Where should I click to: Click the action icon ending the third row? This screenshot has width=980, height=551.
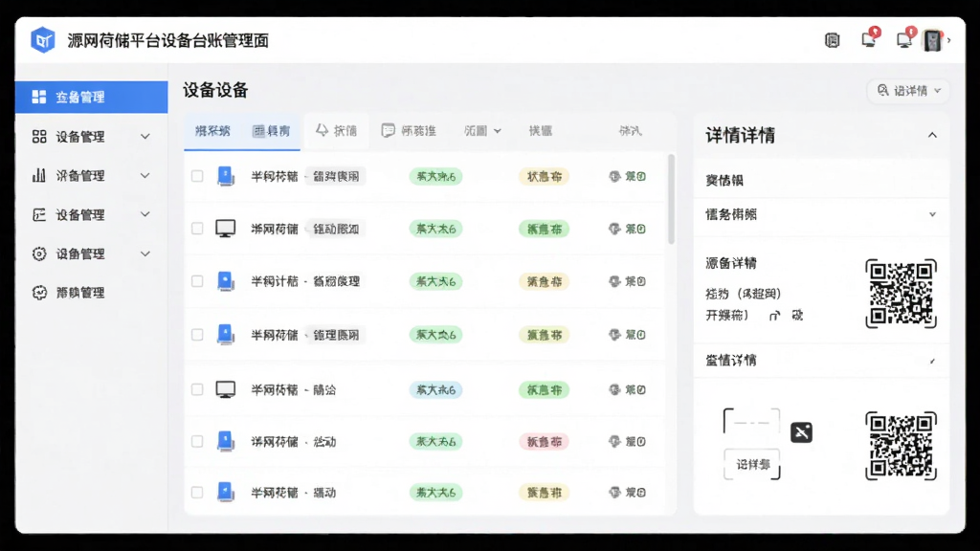point(628,281)
